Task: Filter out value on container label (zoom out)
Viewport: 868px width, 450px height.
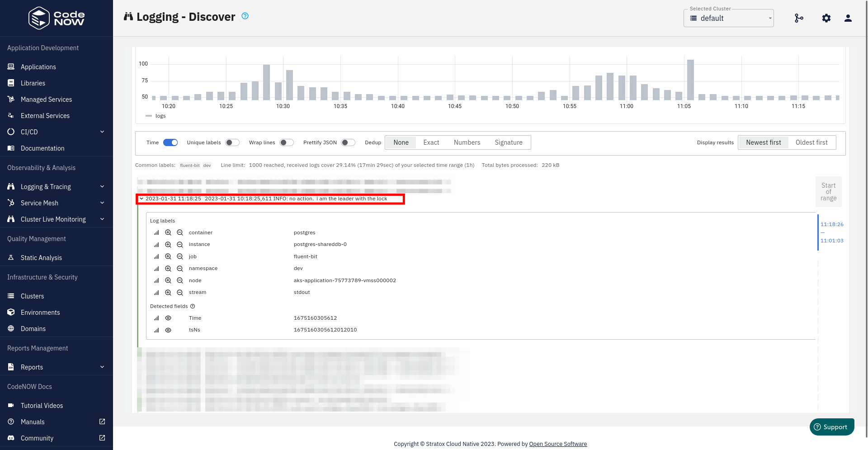Action: pyautogui.click(x=180, y=232)
